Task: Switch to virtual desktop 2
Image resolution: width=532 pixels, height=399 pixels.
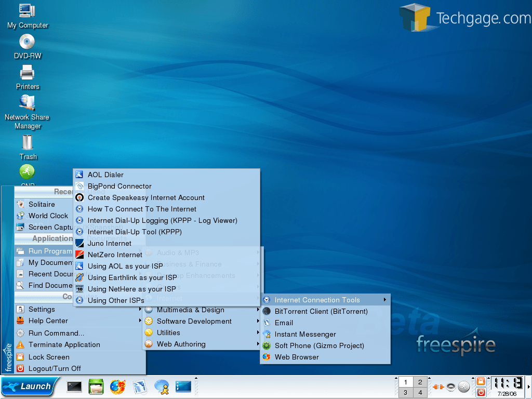Action: [x=420, y=382]
